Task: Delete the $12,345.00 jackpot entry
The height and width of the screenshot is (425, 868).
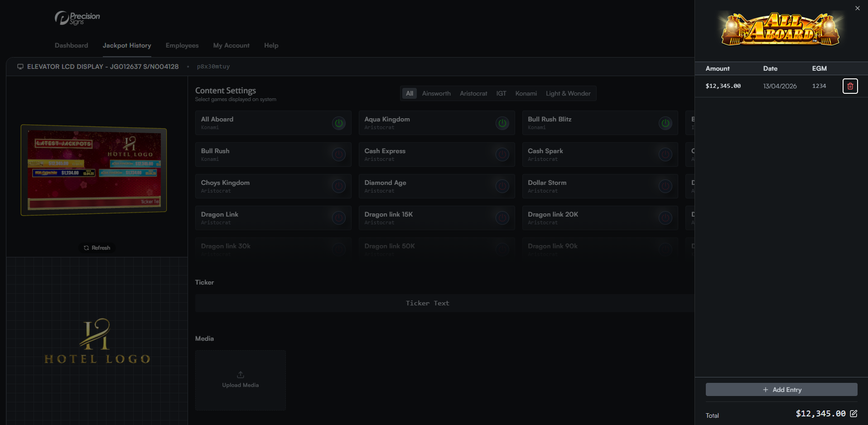Action: tap(850, 86)
